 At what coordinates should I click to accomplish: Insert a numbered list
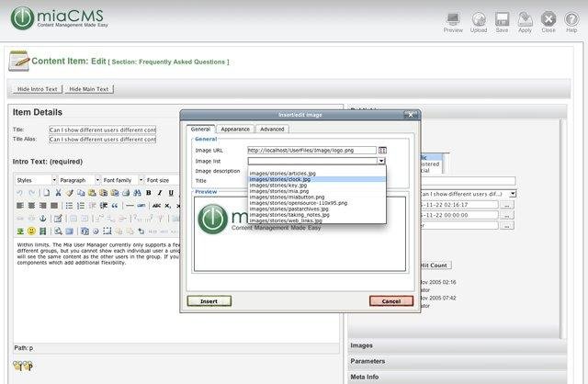(81, 206)
